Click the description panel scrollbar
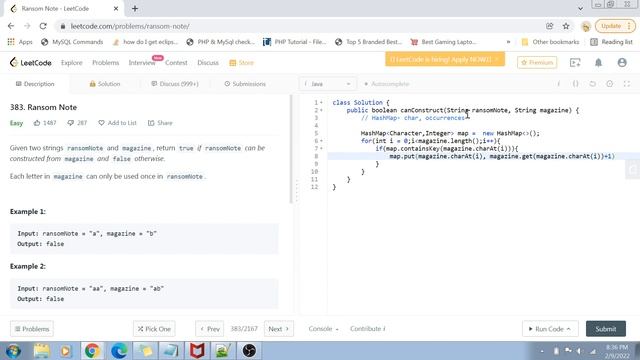The height and width of the screenshot is (360, 640). (x=291, y=149)
